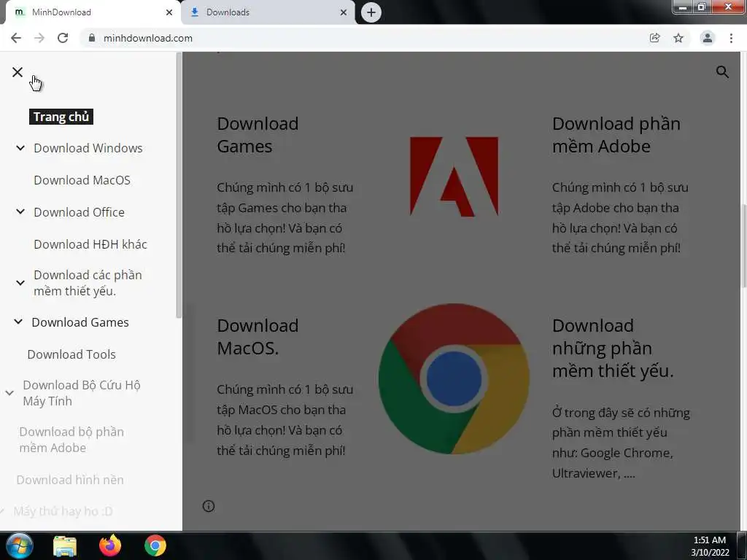747x560 pixels.
Task: Open Chrome from the taskbar
Action: point(155,545)
